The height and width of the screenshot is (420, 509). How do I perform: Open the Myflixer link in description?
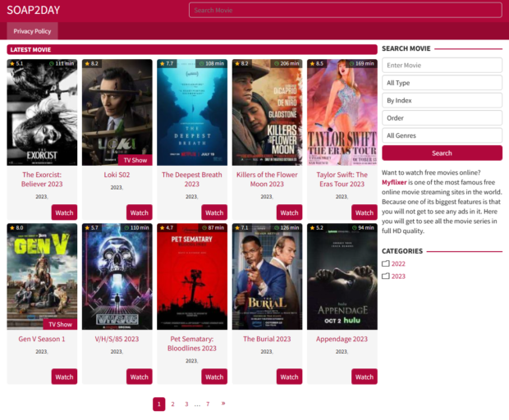click(x=397, y=182)
